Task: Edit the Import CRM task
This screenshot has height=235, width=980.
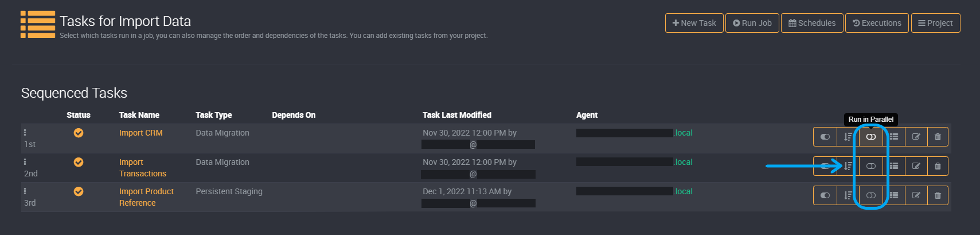Action: click(916, 137)
